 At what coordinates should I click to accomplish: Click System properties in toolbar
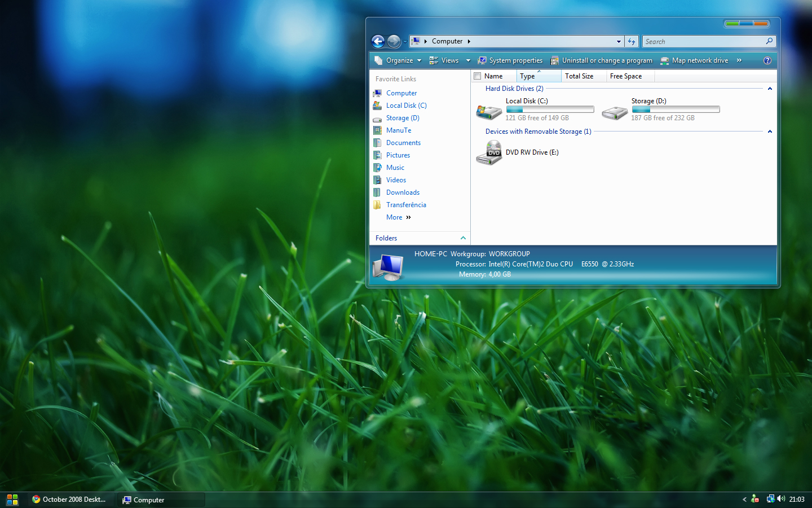510,60
